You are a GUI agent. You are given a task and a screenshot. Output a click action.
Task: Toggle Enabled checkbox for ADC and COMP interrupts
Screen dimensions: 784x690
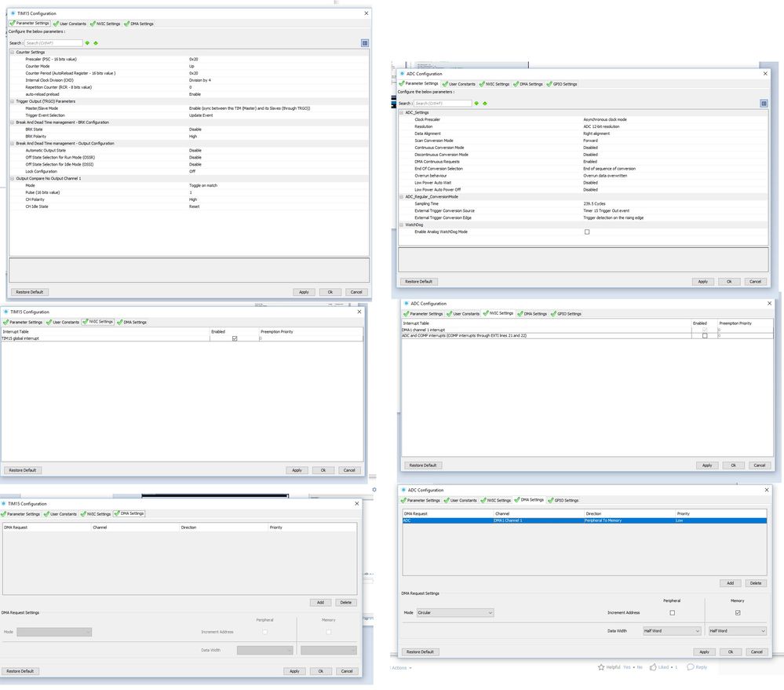[x=705, y=335]
